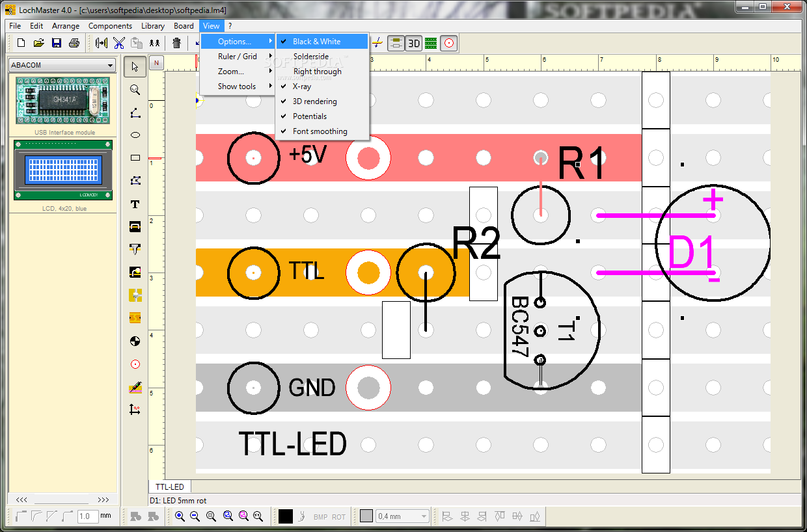
Task: Select the rectangle drawing tool
Action: point(135,157)
